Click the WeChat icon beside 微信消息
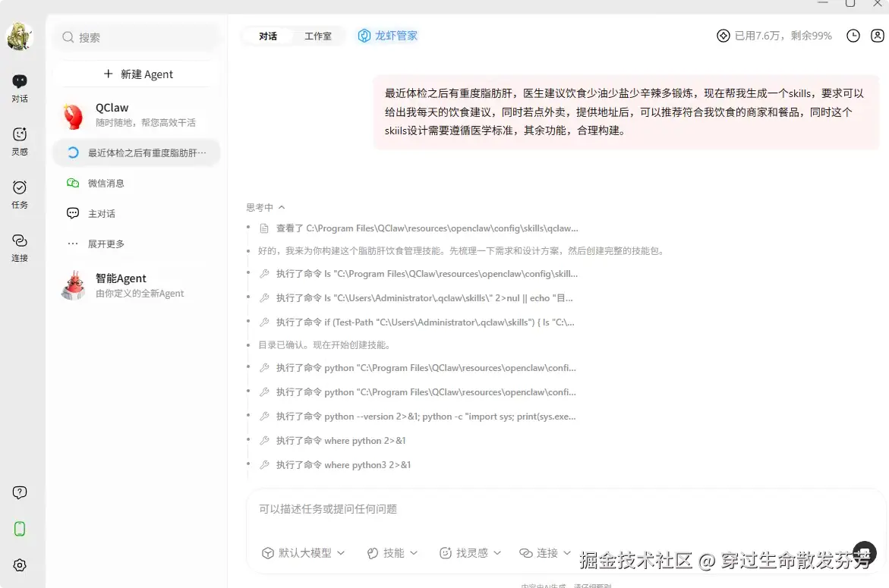889x588 pixels. click(73, 183)
